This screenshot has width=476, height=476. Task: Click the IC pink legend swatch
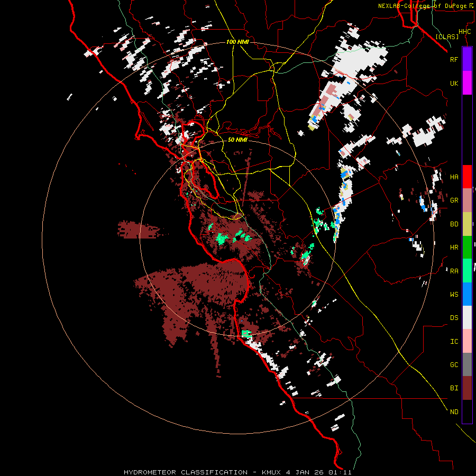click(467, 341)
